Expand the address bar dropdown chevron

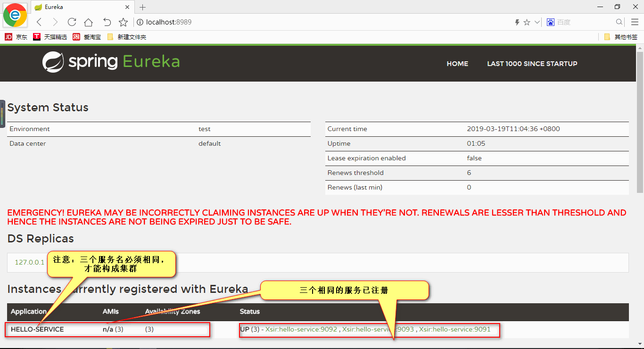pyautogui.click(x=537, y=22)
